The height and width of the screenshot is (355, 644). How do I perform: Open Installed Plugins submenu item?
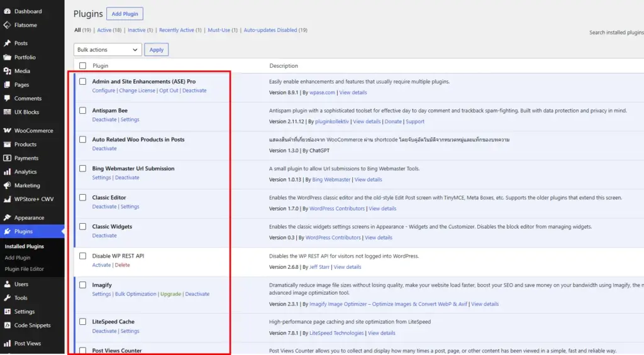click(x=25, y=246)
